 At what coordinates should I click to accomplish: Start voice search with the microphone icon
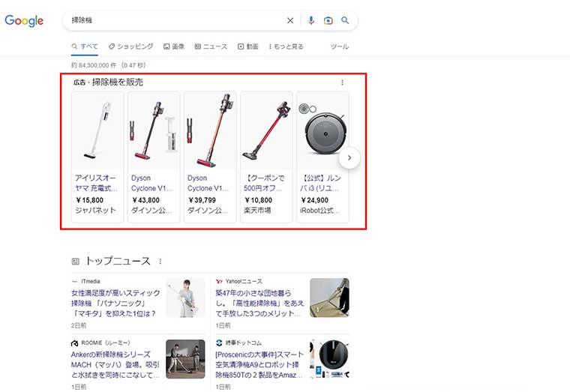310,20
